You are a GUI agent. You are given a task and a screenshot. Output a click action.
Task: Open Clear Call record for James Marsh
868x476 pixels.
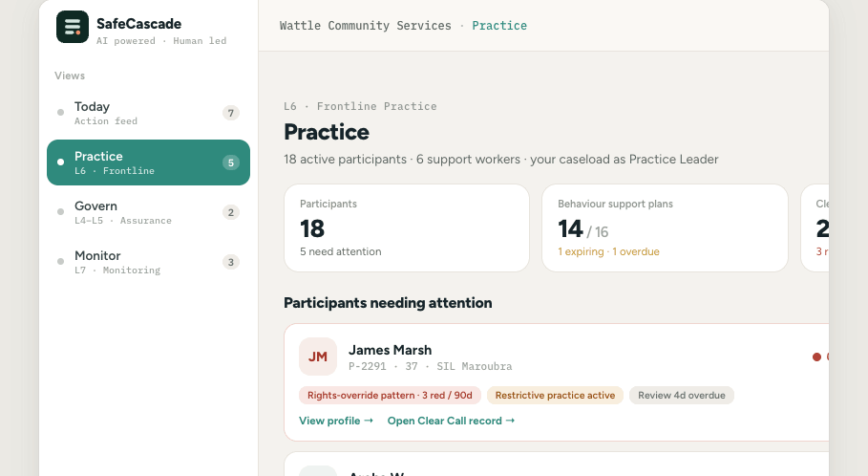click(x=451, y=421)
